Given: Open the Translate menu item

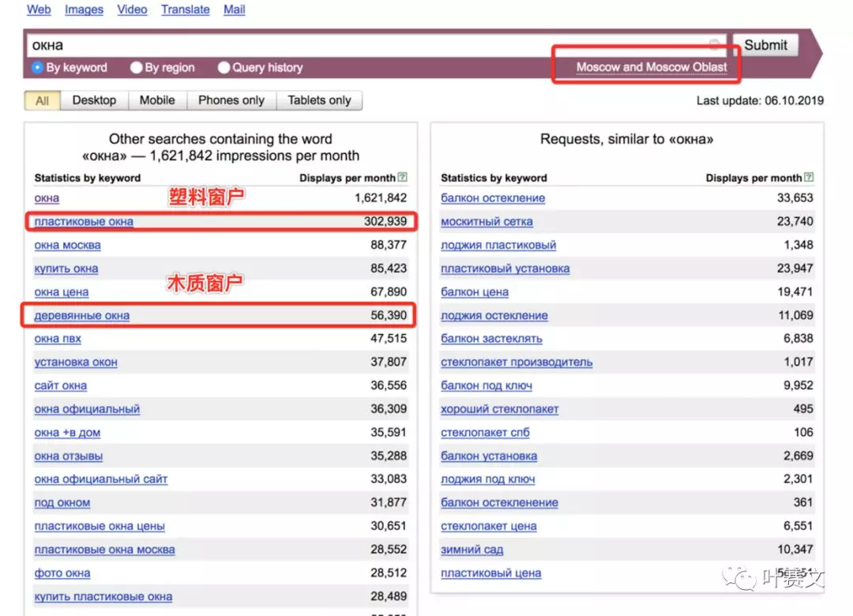Looking at the screenshot, I should pyautogui.click(x=185, y=9).
